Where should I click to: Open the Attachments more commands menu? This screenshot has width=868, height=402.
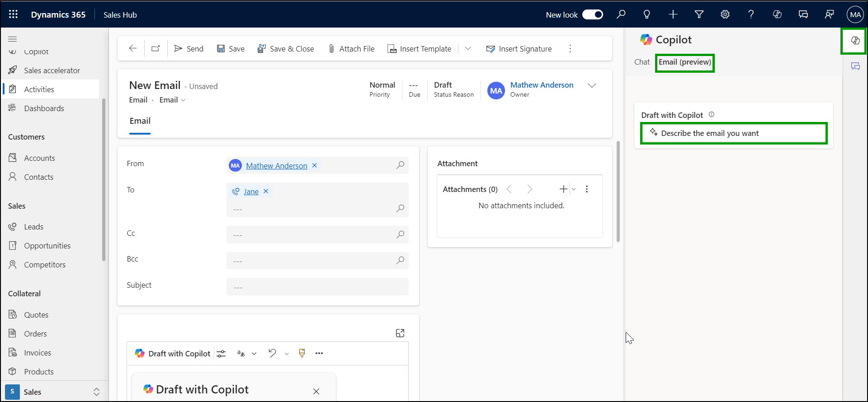(x=587, y=189)
